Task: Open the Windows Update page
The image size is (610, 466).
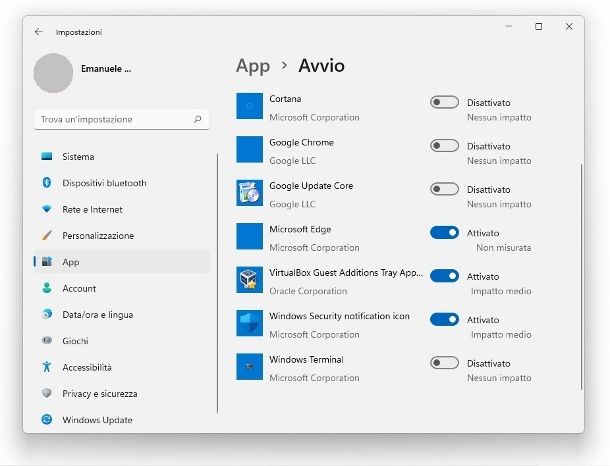Action: pyautogui.click(x=122, y=420)
